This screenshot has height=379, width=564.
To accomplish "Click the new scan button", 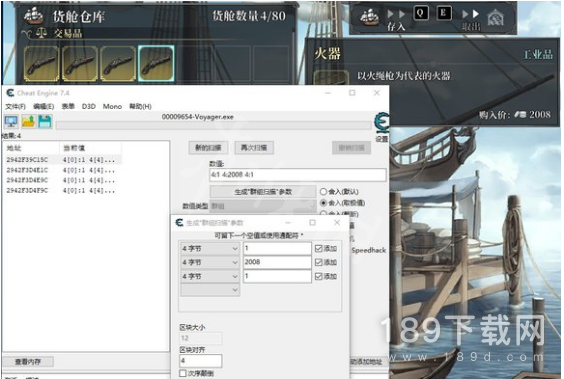I will [x=208, y=147].
